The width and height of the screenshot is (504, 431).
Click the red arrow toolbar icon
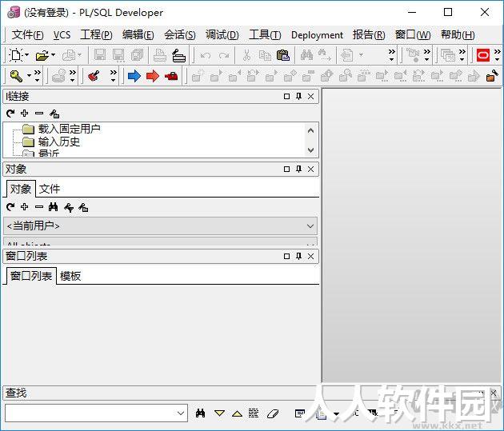(152, 76)
